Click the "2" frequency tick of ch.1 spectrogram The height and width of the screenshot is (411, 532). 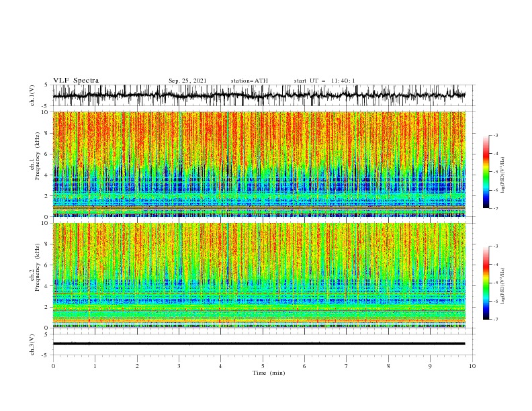[47, 196]
